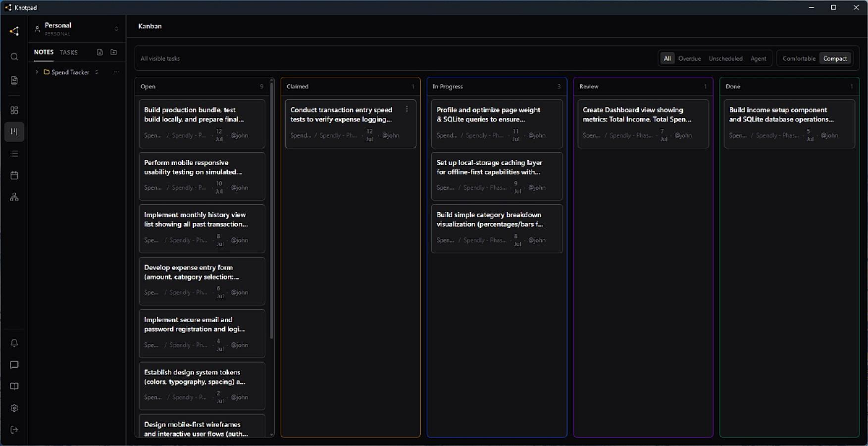Open Implement secure email and password card

(202, 334)
